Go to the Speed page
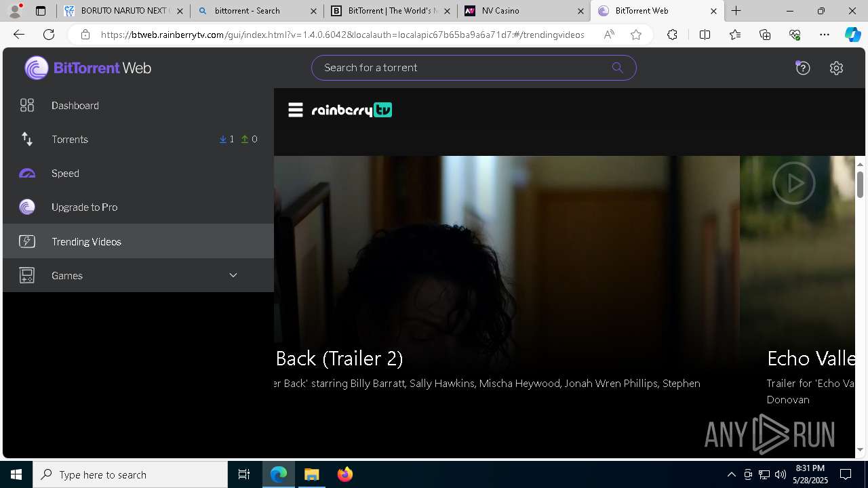The image size is (868, 488). pyautogui.click(x=138, y=173)
